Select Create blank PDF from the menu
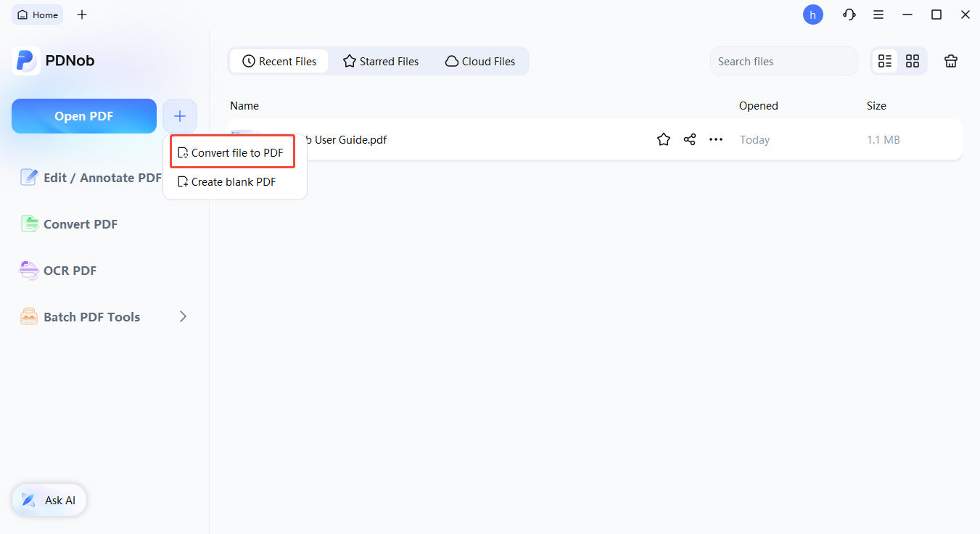This screenshot has height=534, width=980. 232,181
